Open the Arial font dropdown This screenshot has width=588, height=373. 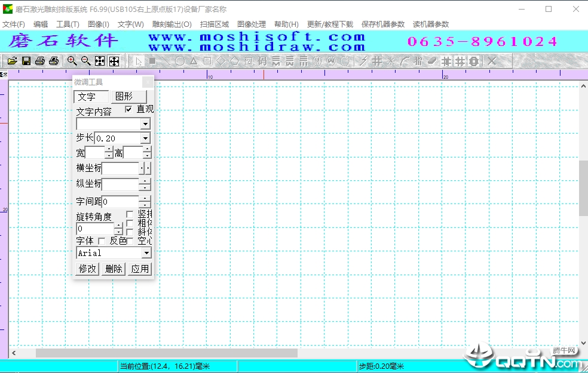pyautogui.click(x=146, y=253)
